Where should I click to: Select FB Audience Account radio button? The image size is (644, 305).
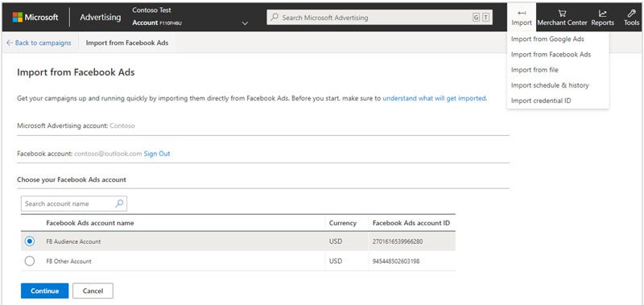pyautogui.click(x=30, y=241)
